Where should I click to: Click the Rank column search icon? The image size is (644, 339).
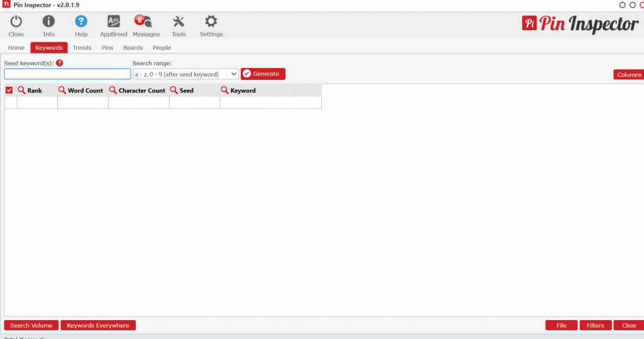(21, 91)
